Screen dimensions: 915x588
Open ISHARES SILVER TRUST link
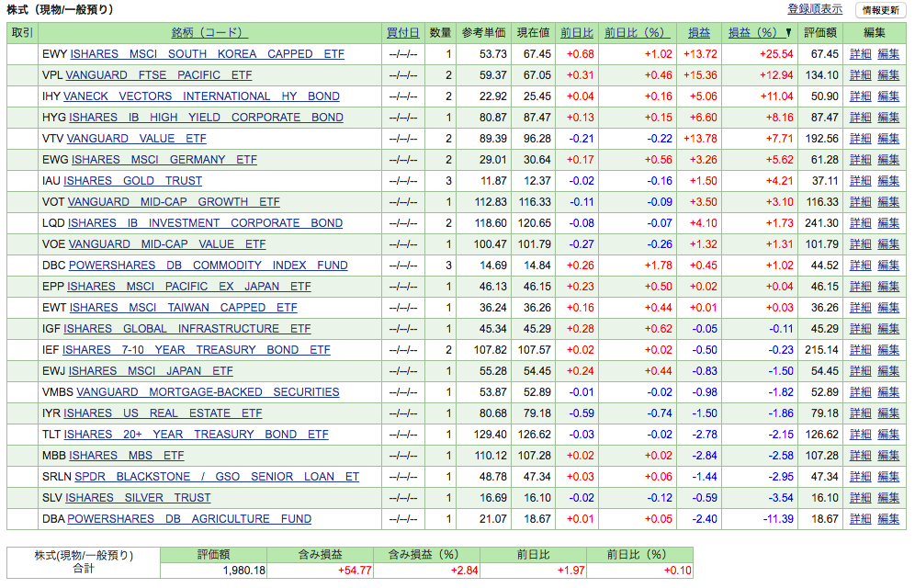(x=138, y=498)
